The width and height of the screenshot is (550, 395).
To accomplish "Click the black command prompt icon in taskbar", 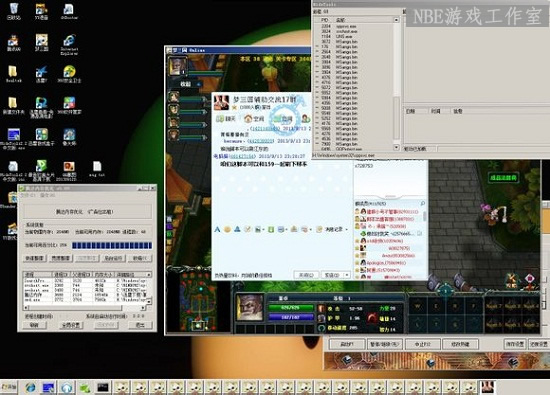I will click(x=103, y=388).
